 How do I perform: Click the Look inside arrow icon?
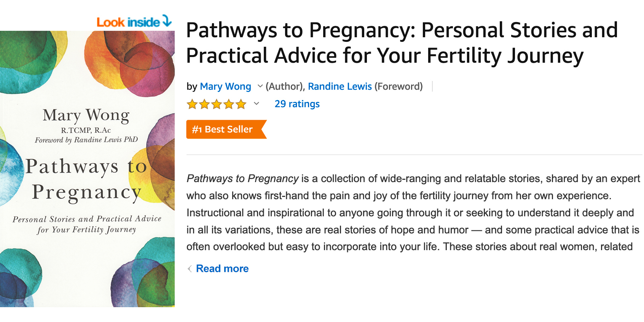pyautogui.click(x=166, y=22)
